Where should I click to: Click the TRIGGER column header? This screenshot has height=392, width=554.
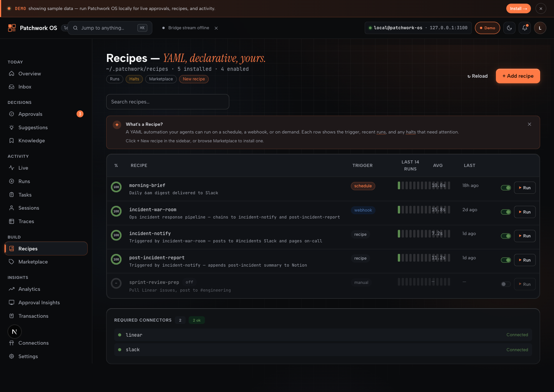362,165
